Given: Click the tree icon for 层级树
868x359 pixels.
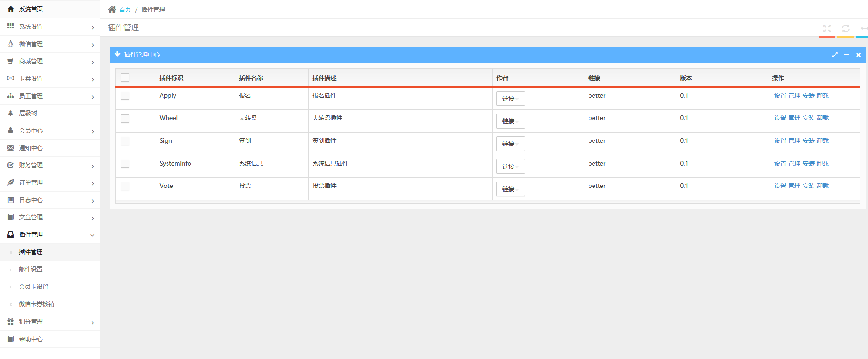Looking at the screenshot, I should (11, 113).
